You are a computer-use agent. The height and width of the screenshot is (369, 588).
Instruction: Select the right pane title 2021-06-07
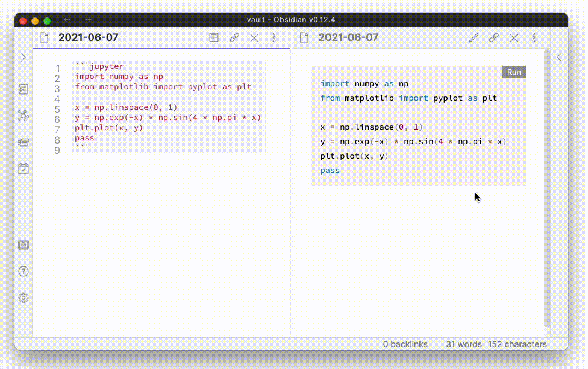coord(348,37)
